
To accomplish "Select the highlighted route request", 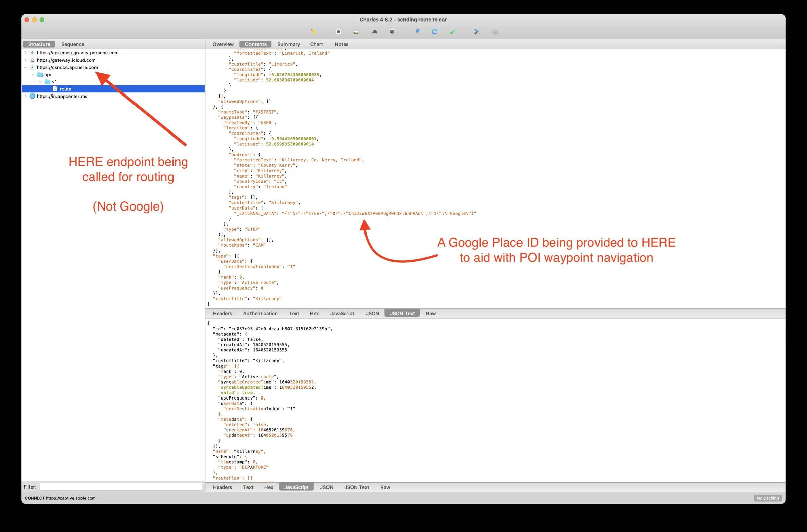I will [x=113, y=89].
